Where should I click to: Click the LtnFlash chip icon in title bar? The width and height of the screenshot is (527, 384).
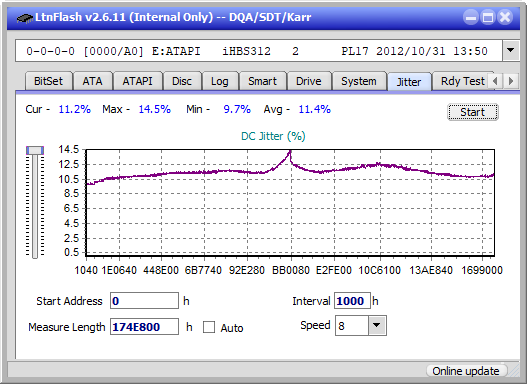coord(25,17)
